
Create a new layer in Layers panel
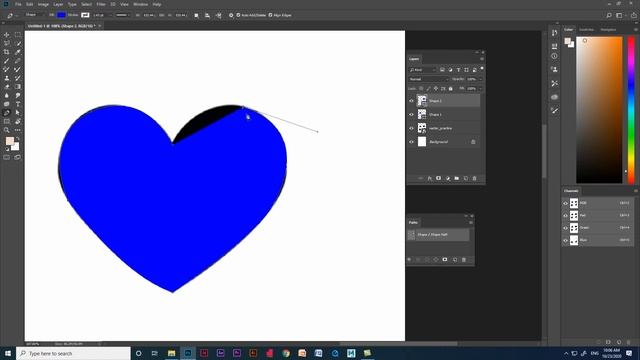coord(466,178)
